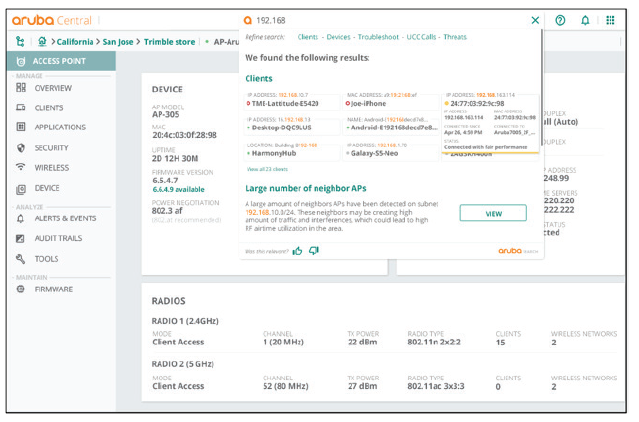Select HarmonyHub client result
The image size is (639, 422).
coord(292,152)
